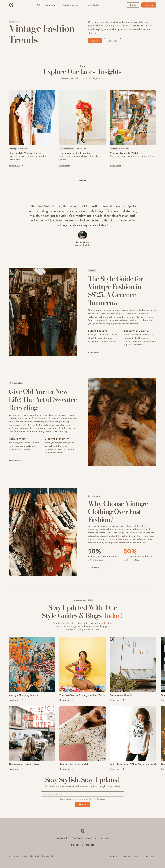Image resolution: width=165 pixels, height=868 pixels.
Task: Expand the Explore Services dropdown
Action: point(73,5)
